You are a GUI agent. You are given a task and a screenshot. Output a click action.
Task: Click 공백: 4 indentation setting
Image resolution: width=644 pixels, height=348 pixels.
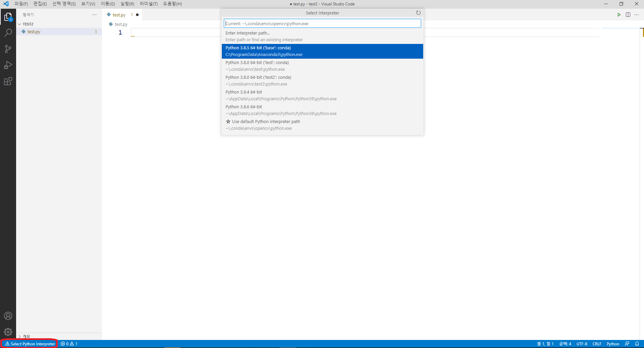(x=565, y=344)
